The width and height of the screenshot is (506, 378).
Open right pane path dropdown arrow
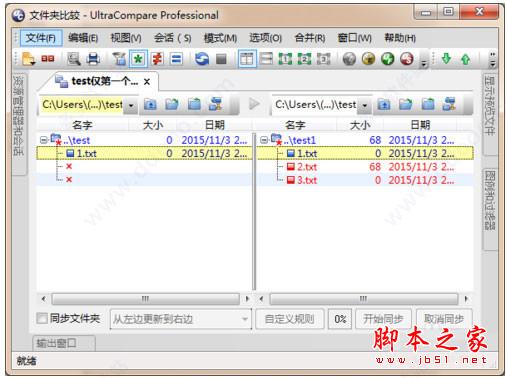point(365,105)
